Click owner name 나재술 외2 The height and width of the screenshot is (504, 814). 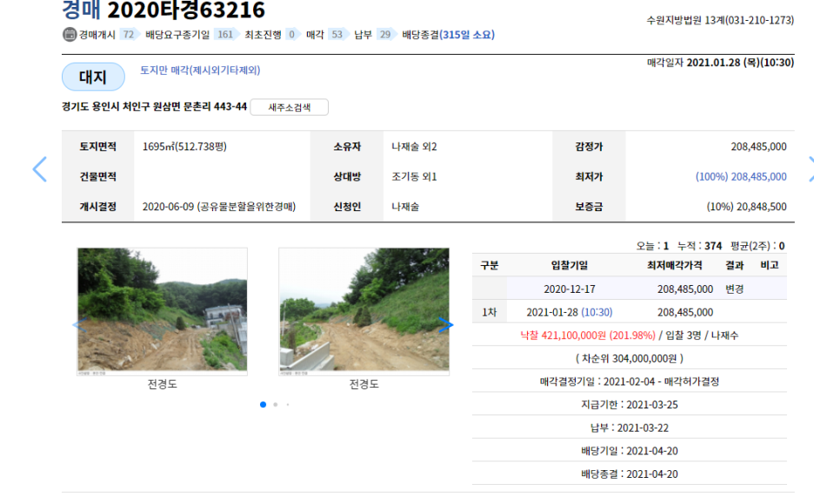tap(414, 147)
